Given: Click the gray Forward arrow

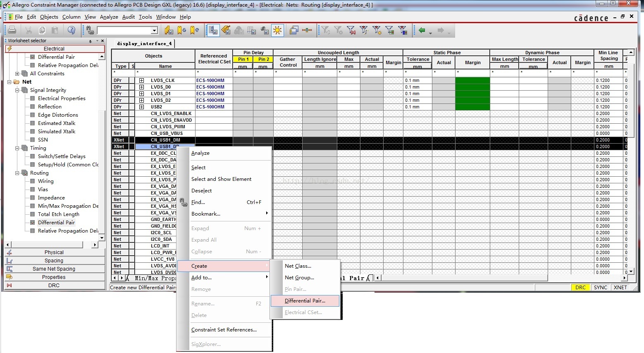Looking at the screenshot, I should pos(441,30).
